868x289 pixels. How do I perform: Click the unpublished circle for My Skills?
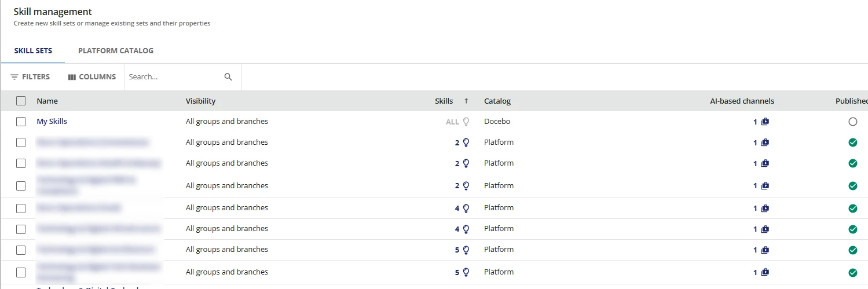coord(852,122)
